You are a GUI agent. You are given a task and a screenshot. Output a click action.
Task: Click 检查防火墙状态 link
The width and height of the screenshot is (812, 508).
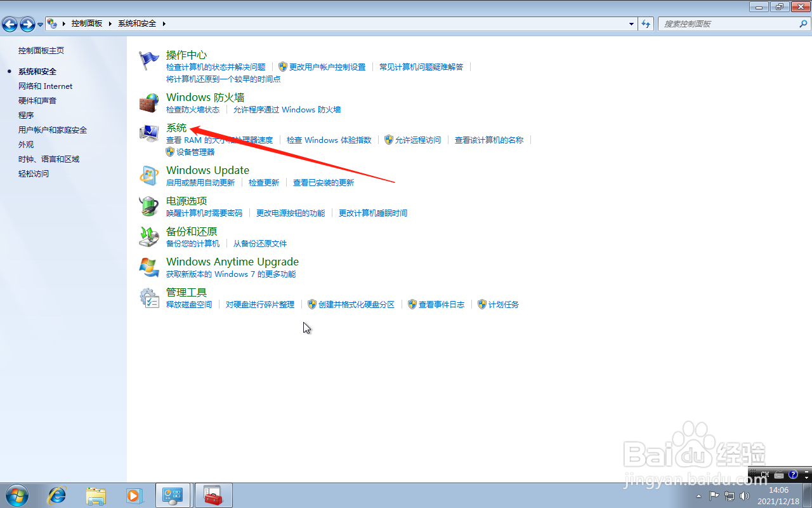tap(193, 110)
